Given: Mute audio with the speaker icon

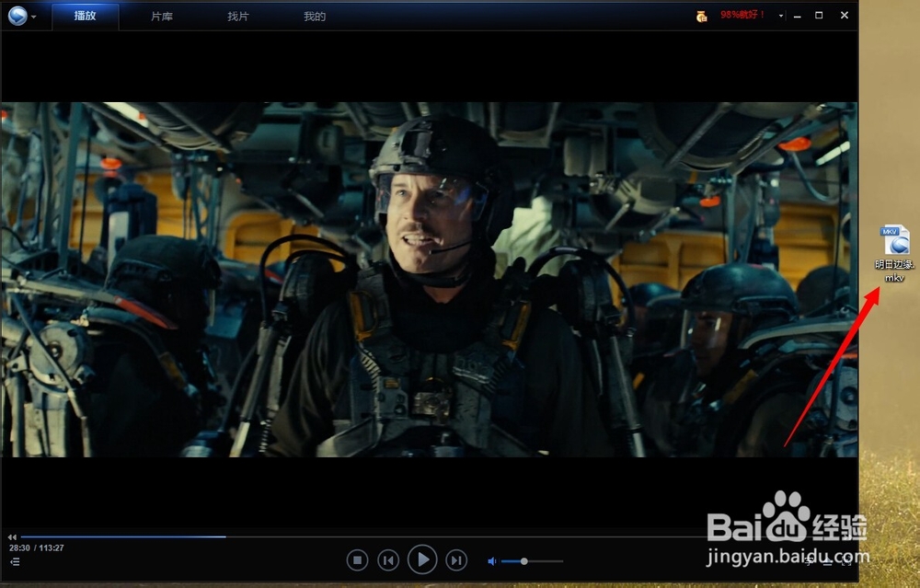Looking at the screenshot, I should click(491, 561).
